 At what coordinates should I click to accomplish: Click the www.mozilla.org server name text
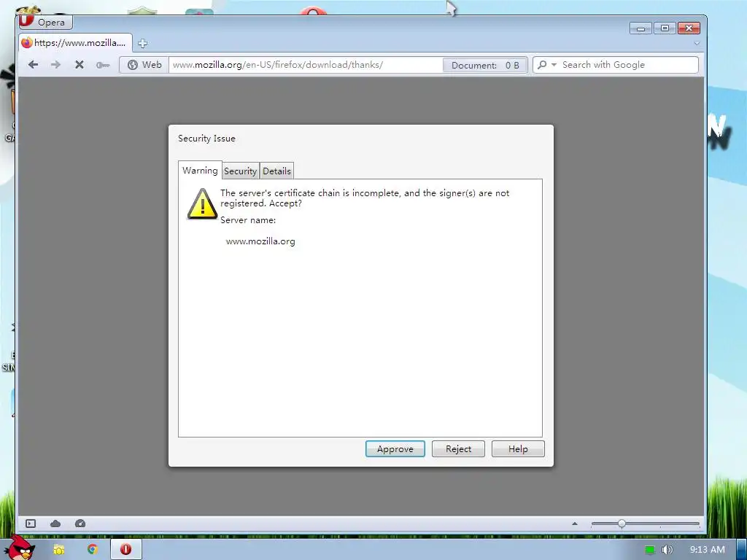(x=260, y=241)
